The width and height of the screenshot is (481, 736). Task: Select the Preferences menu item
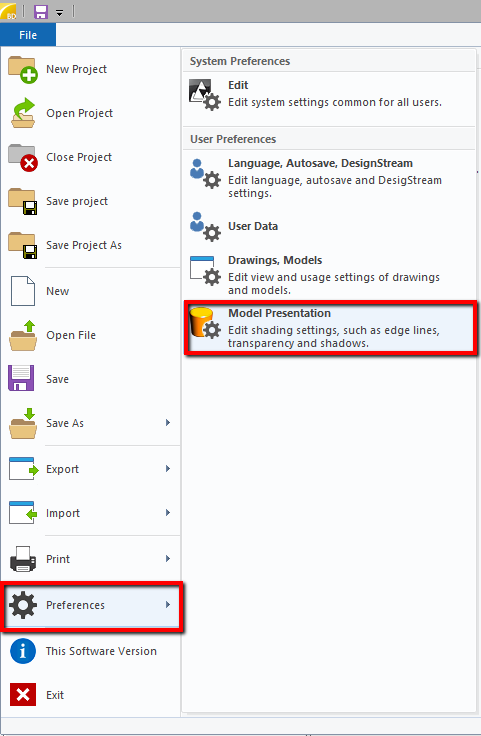tap(92, 606)
